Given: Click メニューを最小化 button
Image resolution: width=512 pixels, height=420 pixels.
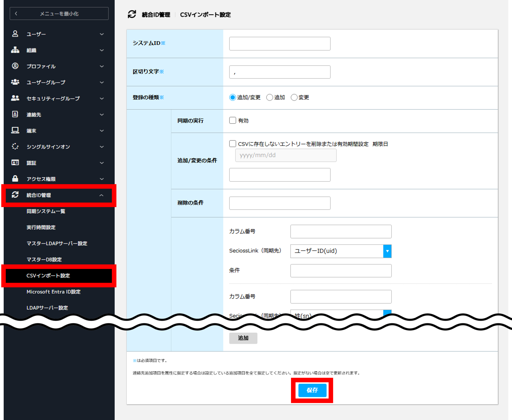Looking at the screenshot, I should click(59, 14).
